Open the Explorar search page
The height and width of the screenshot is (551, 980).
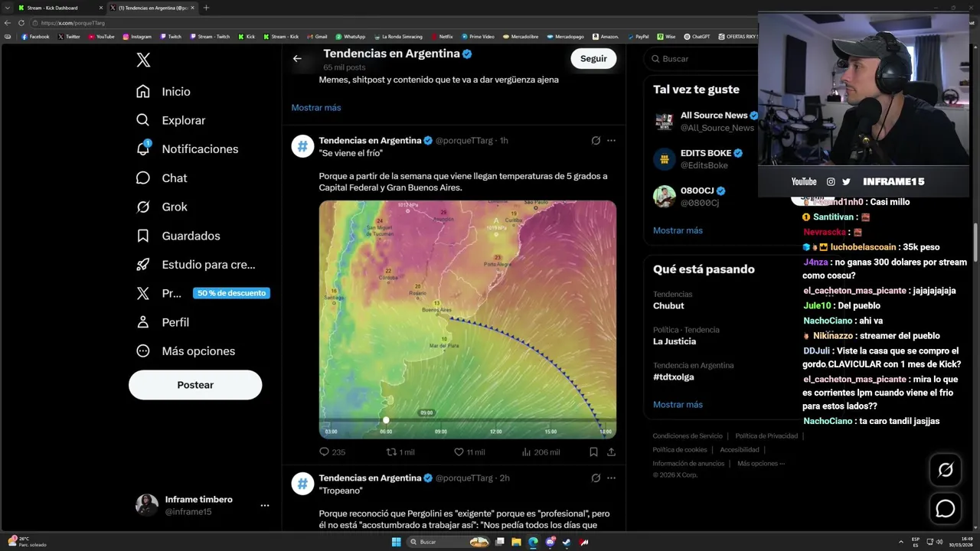pos(171,120)
